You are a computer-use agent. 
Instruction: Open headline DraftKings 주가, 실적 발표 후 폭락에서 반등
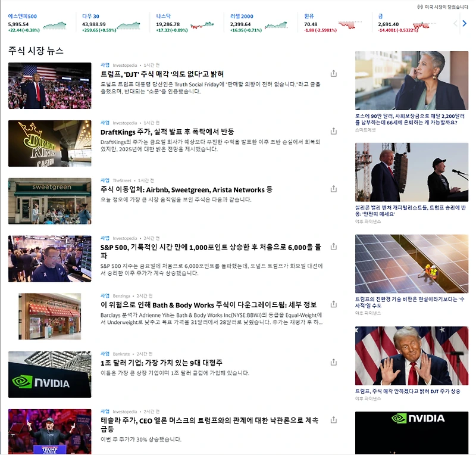coord(167,132)
